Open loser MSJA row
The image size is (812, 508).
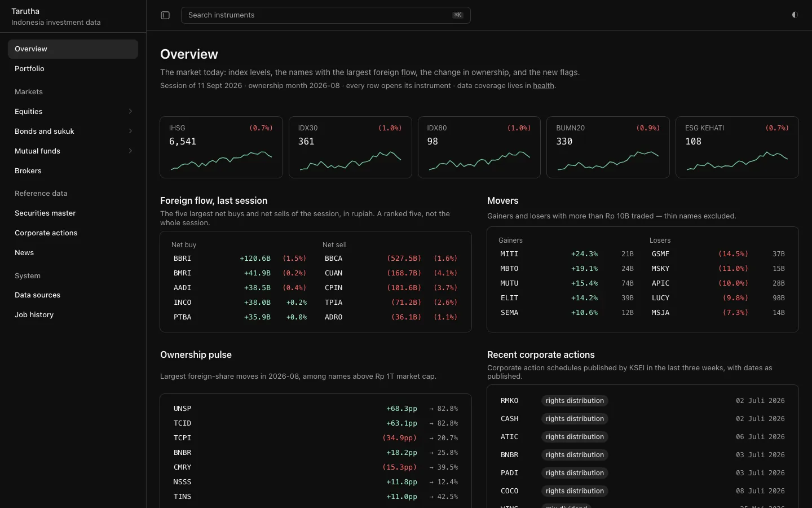(718, 313)
